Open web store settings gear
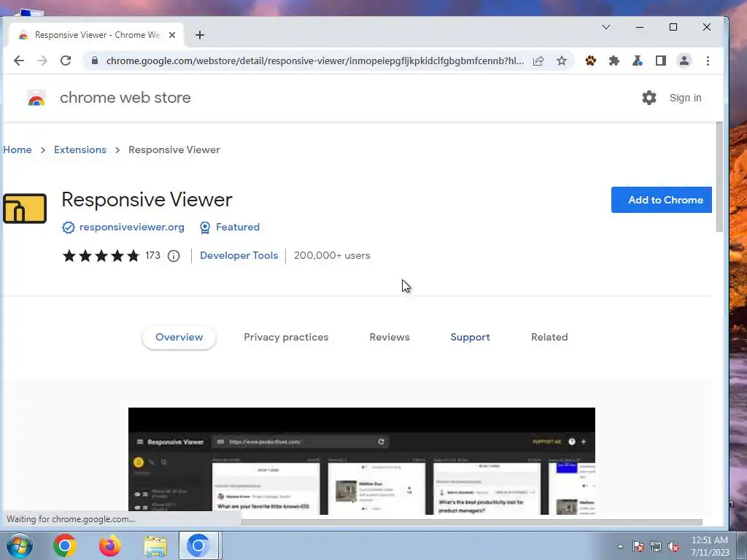 pos(649,98)
